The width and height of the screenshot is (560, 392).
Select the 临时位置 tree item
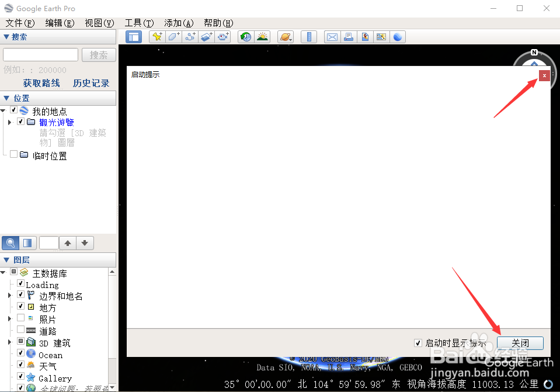click(50, 156)
